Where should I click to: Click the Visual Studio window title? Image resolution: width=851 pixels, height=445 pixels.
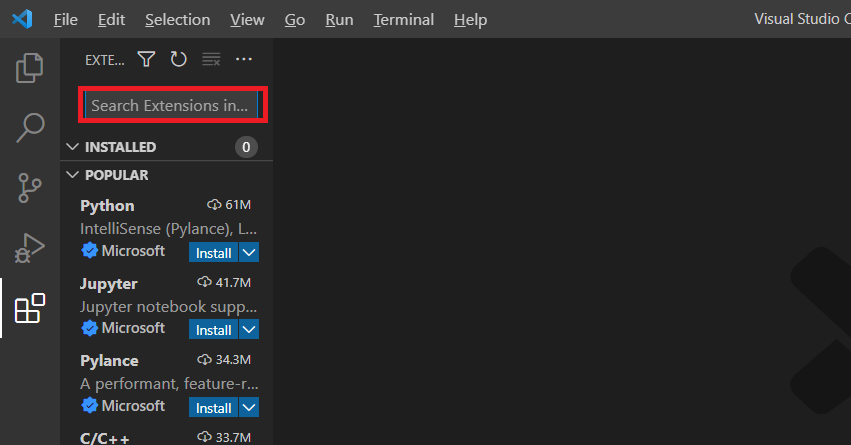click(802, 19)
